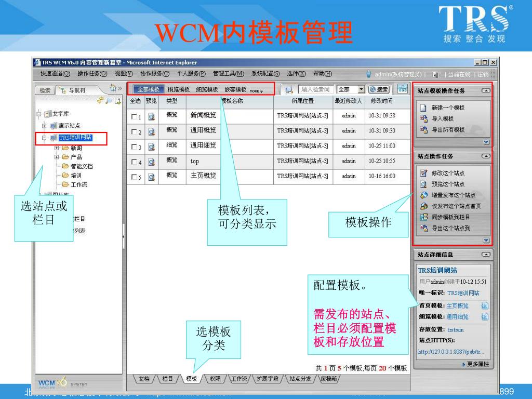Viewport: 532px width, 399px height.
Task: Expand the 产品 folder node
Action: point(57,157)
